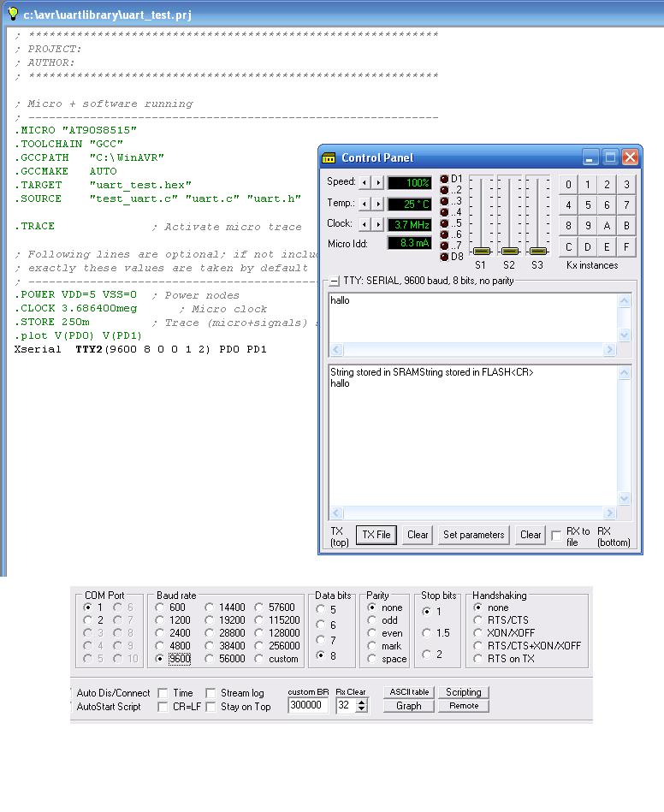Click the LED indicator labeled ..5
This screenshot has height=812, width=664.
(444, 223)
